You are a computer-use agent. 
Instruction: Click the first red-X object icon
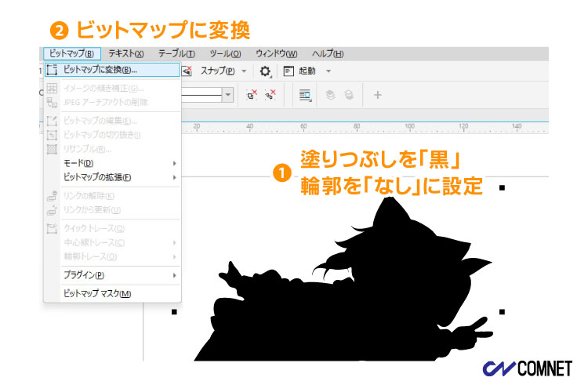pyautogui.click(x=252, y=95)
